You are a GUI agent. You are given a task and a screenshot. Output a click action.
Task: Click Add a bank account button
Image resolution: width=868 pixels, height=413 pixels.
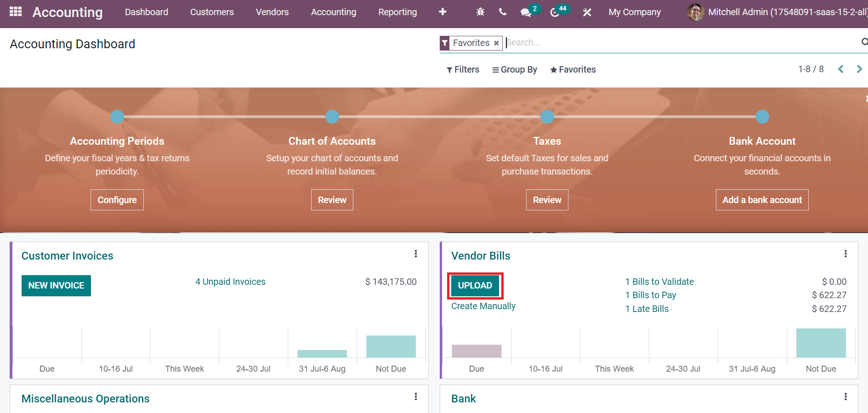(762, 200)
